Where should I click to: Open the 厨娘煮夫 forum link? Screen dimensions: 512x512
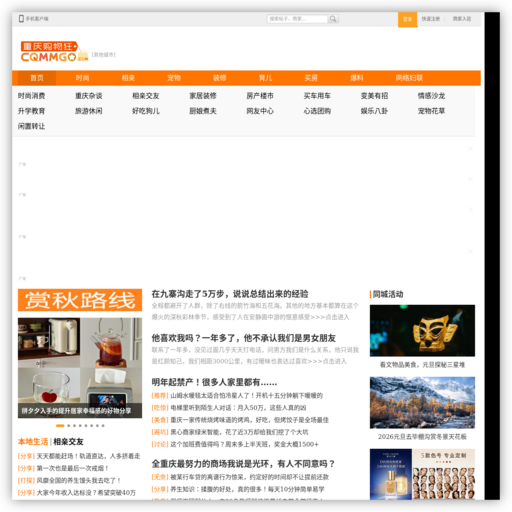pos(203,111)
